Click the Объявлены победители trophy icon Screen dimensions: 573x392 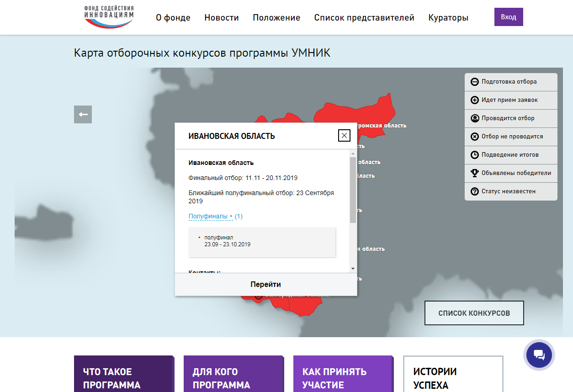(475, 173)
